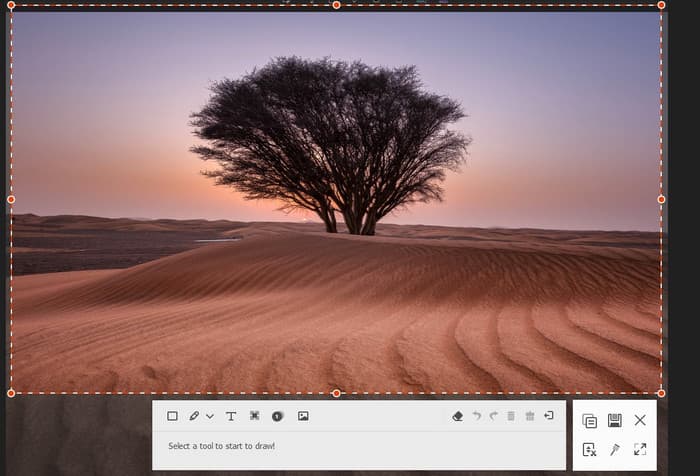This screenshot has height=476, width=700.
Task: Copy the screenshot to clipboard
Action: (x=589, y=420)
